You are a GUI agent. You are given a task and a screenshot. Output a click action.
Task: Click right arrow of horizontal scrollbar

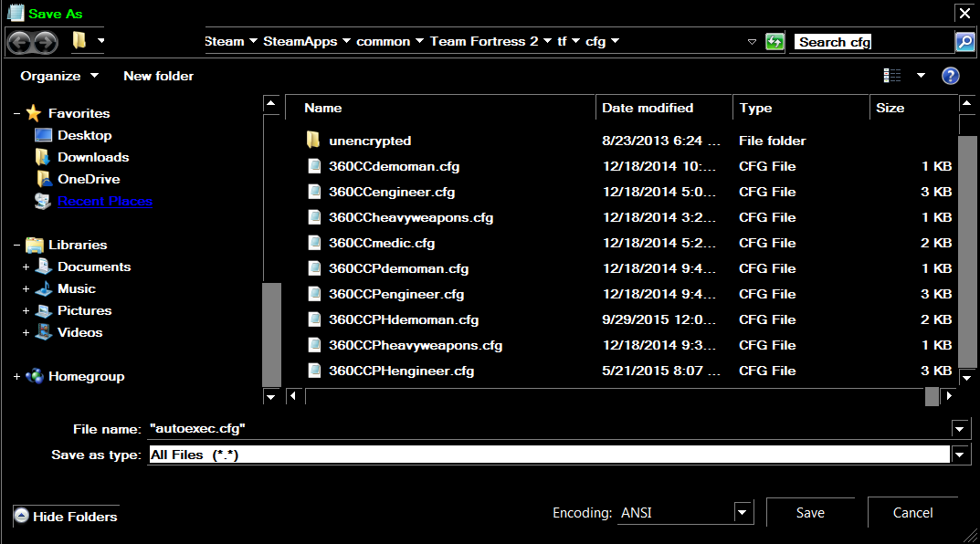[949, 395]
